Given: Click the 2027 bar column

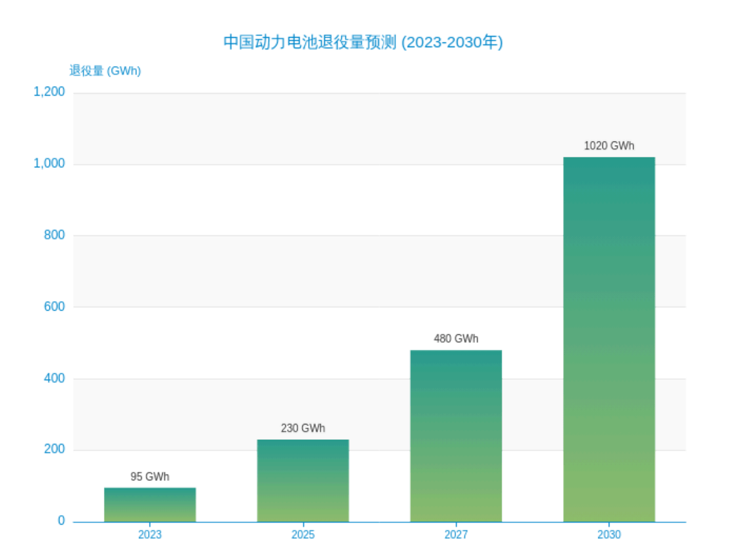Looking at the screenshot, I should coord(456,436).
